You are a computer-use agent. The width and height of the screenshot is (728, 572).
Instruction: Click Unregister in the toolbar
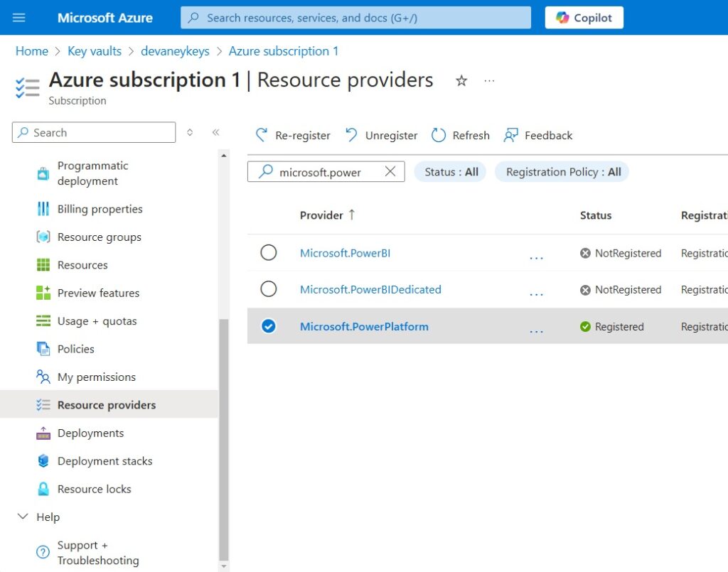(x=381, y=136)
